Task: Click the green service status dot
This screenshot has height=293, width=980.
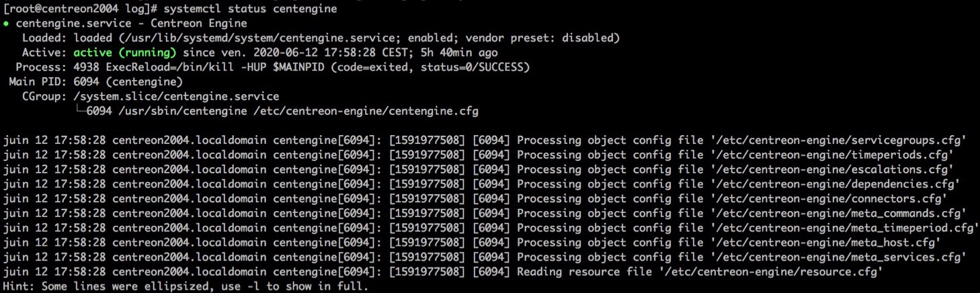Action: pos(7,24)
